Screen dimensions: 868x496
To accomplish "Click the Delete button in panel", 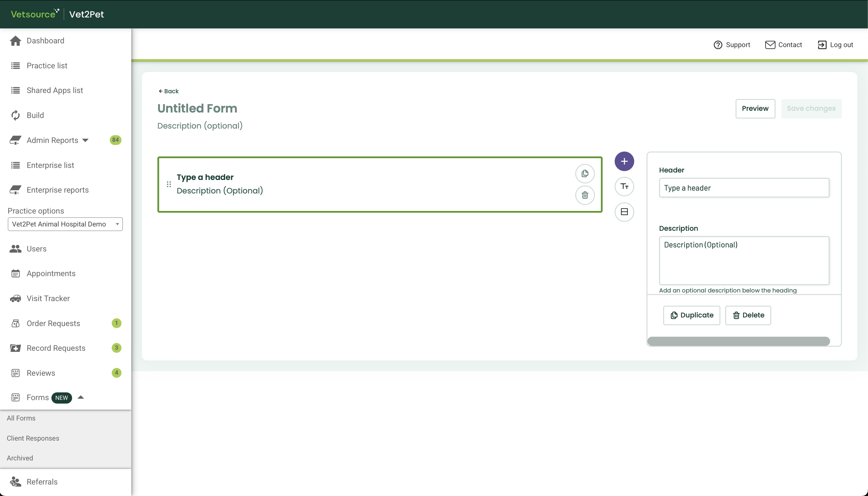I will tap(748, 315).
